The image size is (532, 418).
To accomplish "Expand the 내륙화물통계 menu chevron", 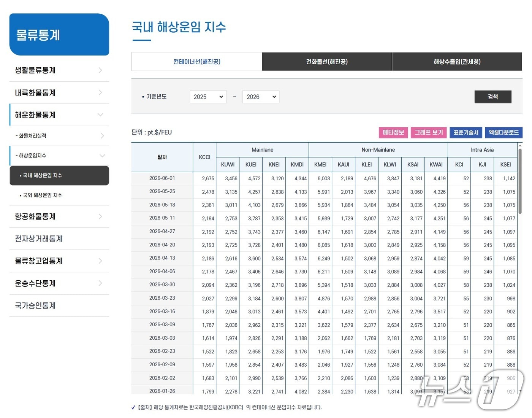I will 100,92.
